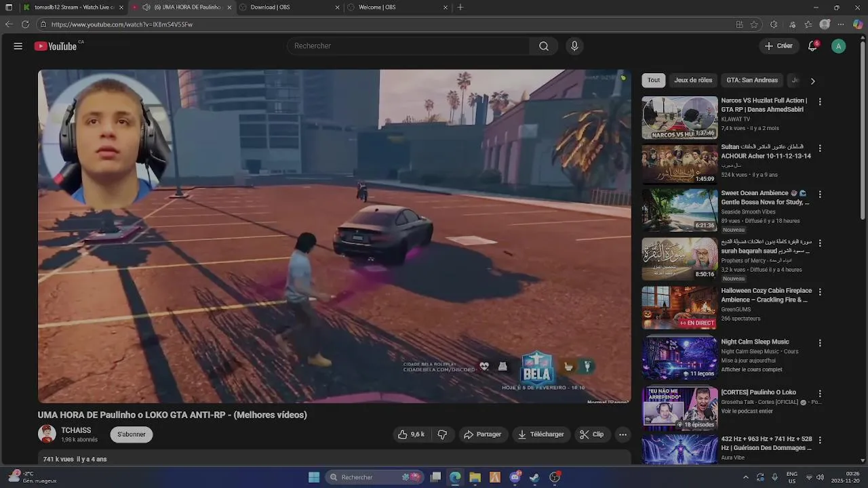Click the browser address bar URL
This screenshot has width=868, height=488.
tap(122, 24)
